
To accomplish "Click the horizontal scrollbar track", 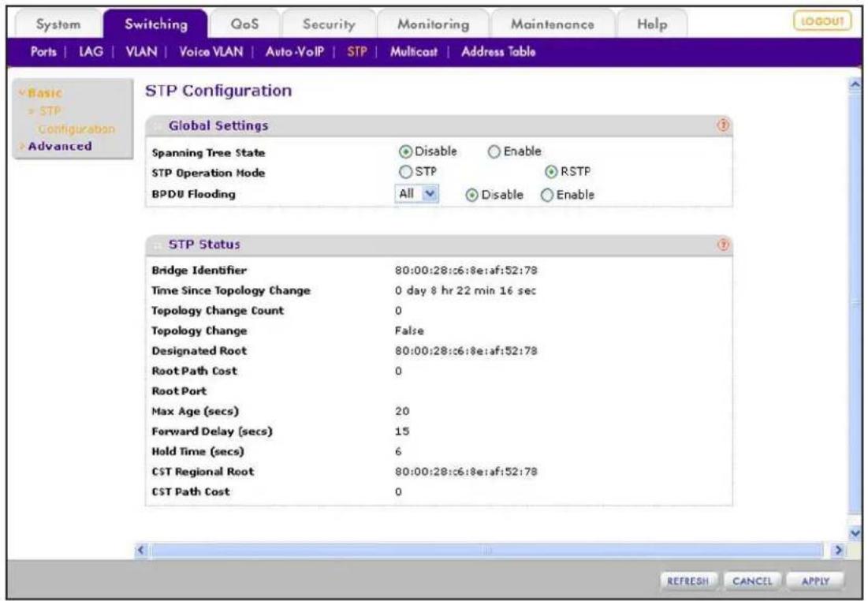I will 487,550.
